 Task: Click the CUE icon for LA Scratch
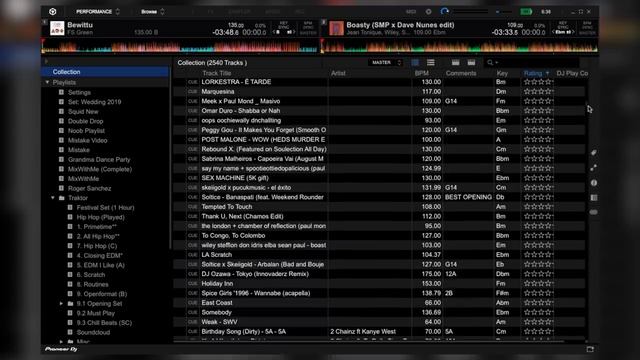[x=192, y=255]
